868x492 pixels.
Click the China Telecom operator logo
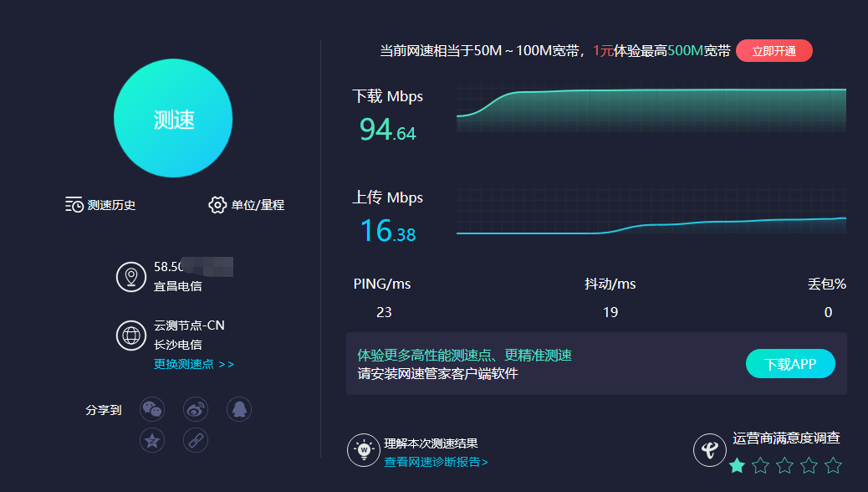point(710,450)
